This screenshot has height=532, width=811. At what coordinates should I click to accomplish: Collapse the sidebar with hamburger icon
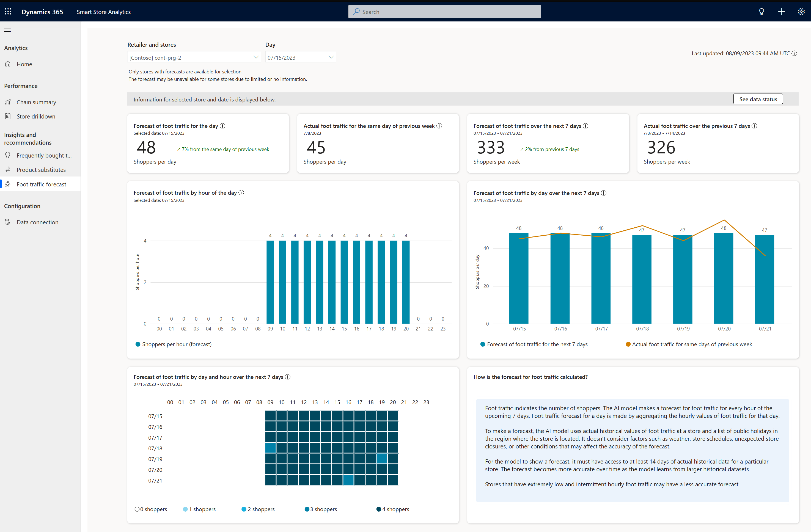pos(7,30)
